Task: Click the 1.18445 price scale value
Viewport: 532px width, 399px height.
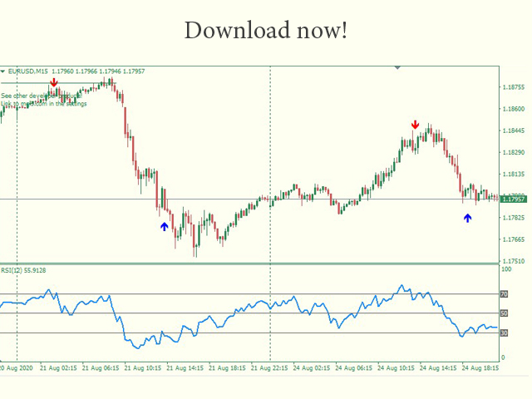Action: click(514, 131)
